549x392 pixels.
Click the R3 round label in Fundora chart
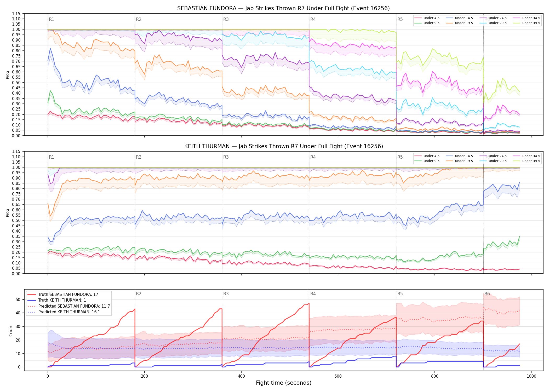pos(226,19)
